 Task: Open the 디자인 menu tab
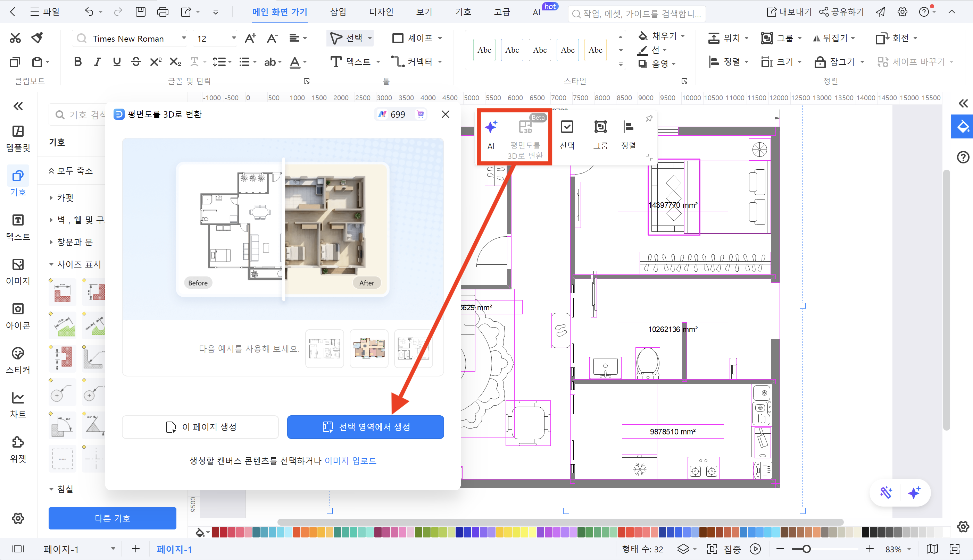coord(381,11)
